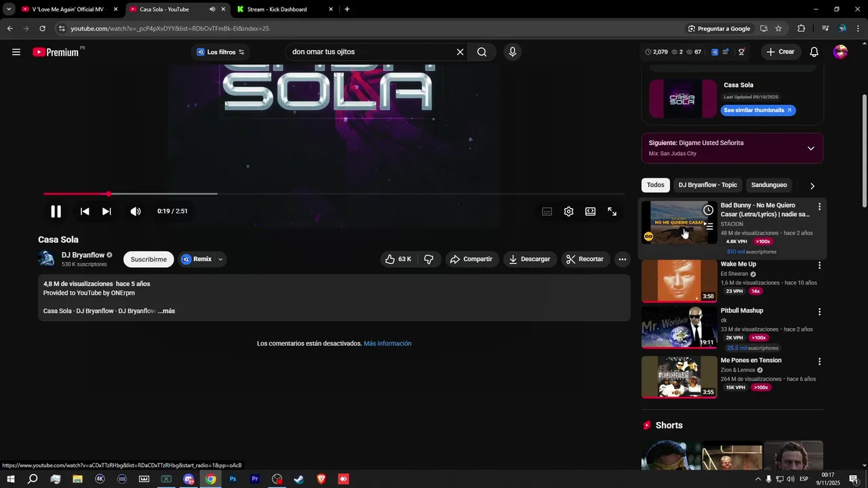The height and width of the screenshot is (488, 868).
Task: Start voice search with the microphone
Action: tap(513, 52)
